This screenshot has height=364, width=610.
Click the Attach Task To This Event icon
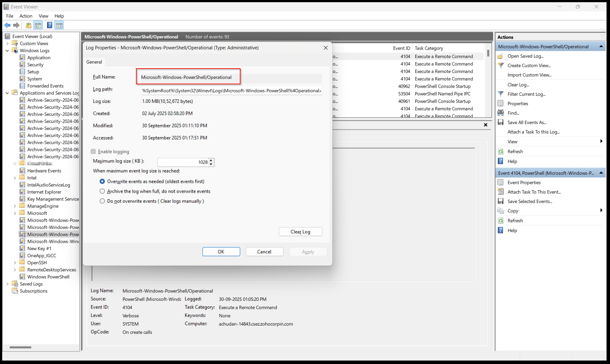coord(500,192)
